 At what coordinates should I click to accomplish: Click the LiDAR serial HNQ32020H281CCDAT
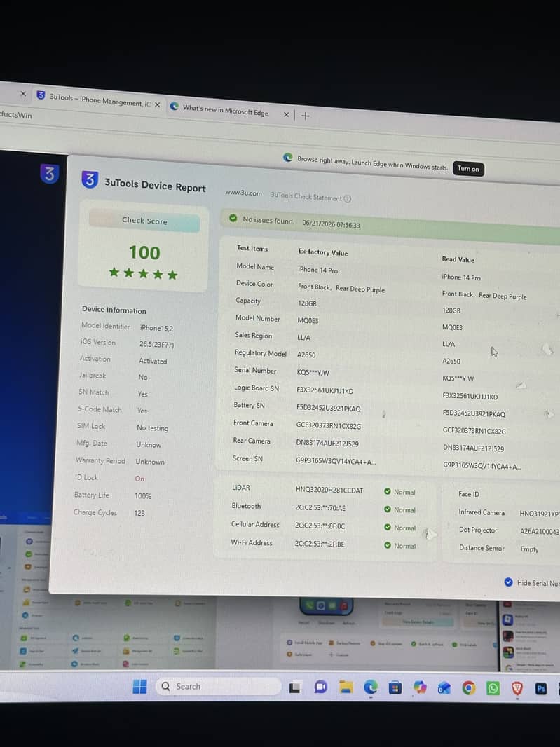click(329, 490)
